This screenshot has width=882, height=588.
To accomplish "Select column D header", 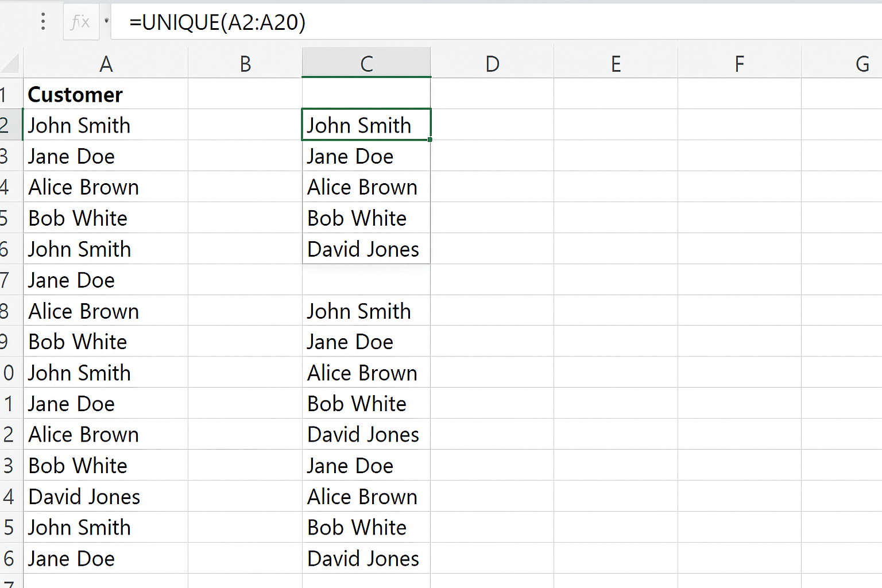I will [492, 63].
